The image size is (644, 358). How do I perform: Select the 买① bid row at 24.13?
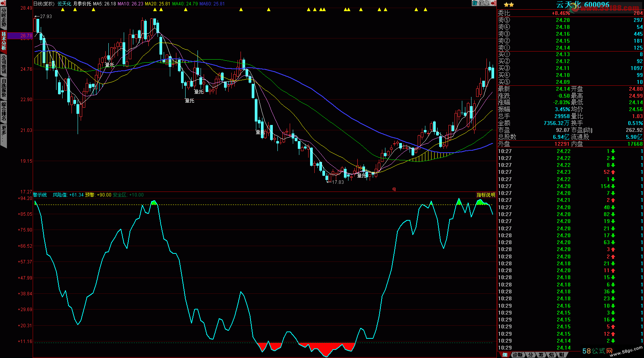click(570, 54)
